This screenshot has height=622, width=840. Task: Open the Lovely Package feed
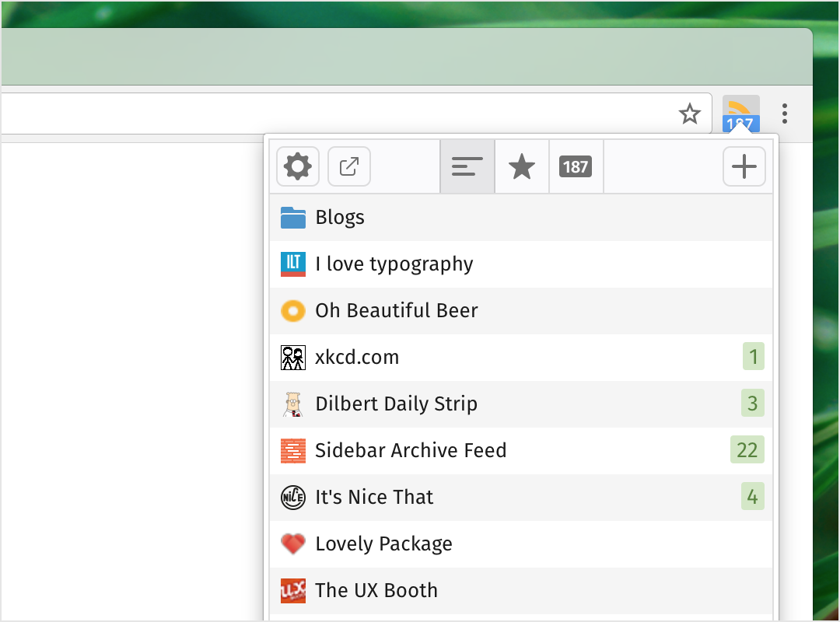click(520, 543)
